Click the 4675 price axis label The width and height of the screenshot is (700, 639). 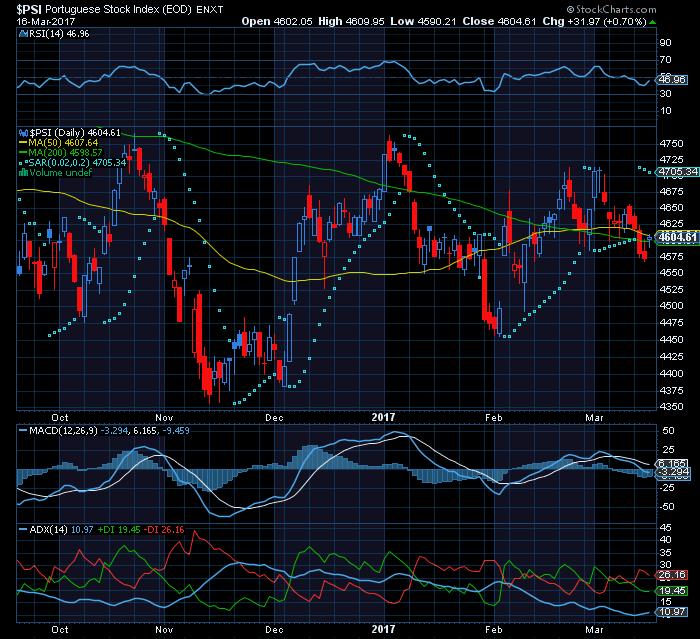point(671,192)
